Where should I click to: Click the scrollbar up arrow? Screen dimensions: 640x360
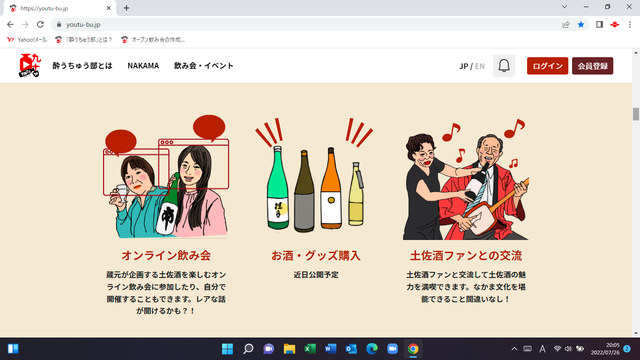(636, 53)
